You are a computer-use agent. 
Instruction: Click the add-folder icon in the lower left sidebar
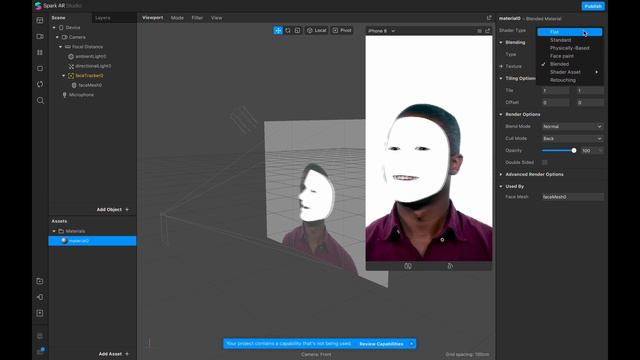click(x=40, y=281)
